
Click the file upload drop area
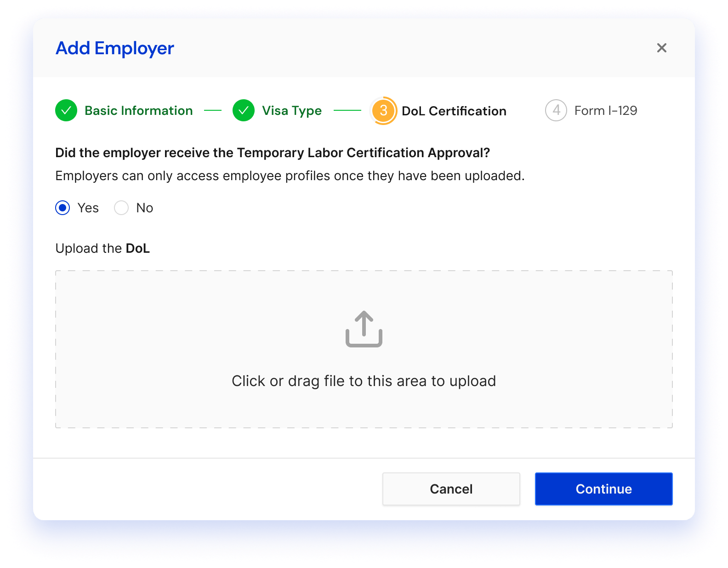364,349
